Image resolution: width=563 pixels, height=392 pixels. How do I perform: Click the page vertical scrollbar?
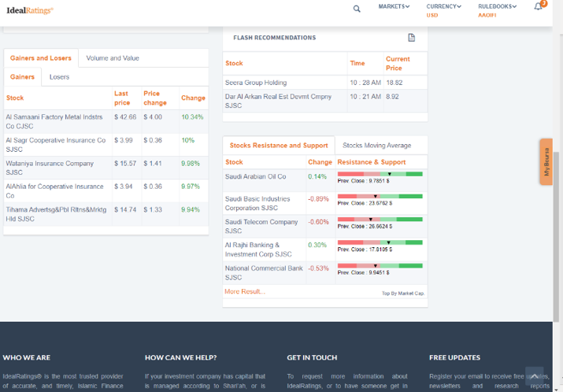click(556, 237)
